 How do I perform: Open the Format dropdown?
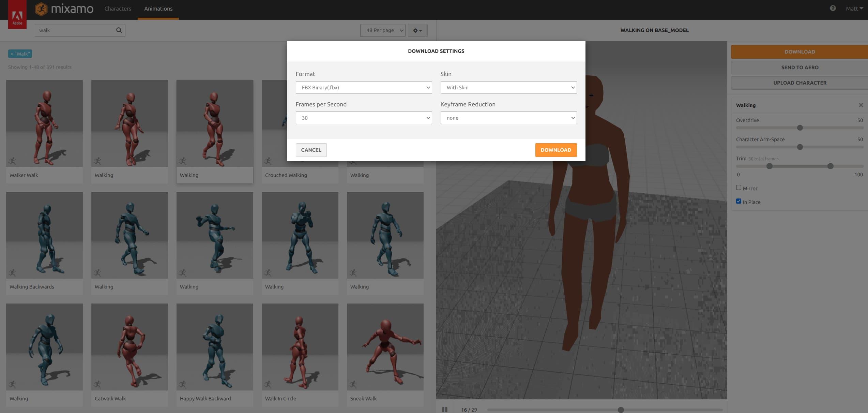pos(364,88)
